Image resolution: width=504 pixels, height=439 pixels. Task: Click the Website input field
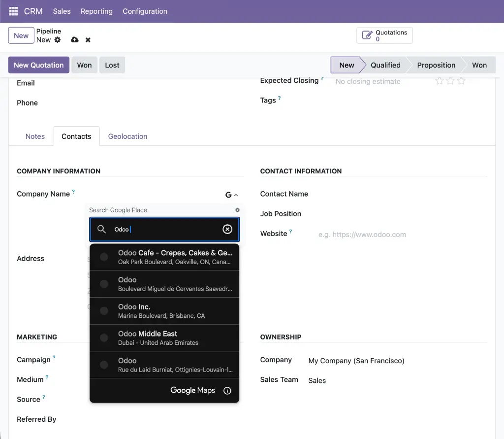coord(402,235)
